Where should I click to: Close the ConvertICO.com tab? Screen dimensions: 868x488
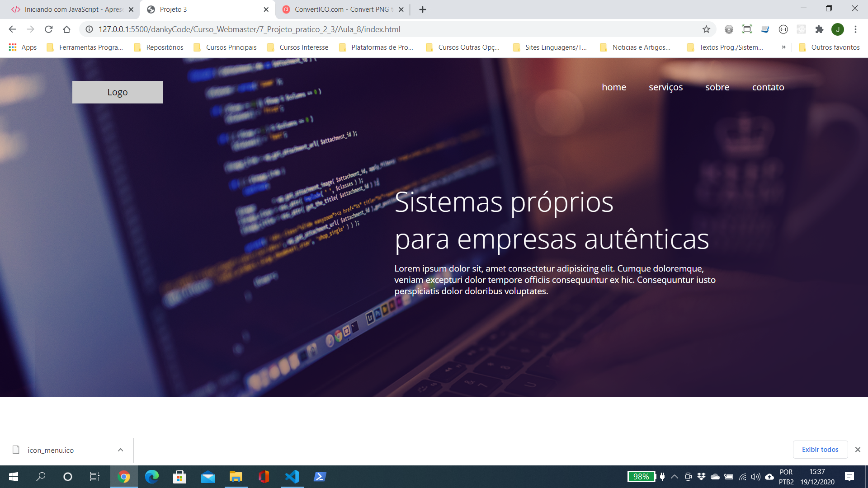coord(401,9)
